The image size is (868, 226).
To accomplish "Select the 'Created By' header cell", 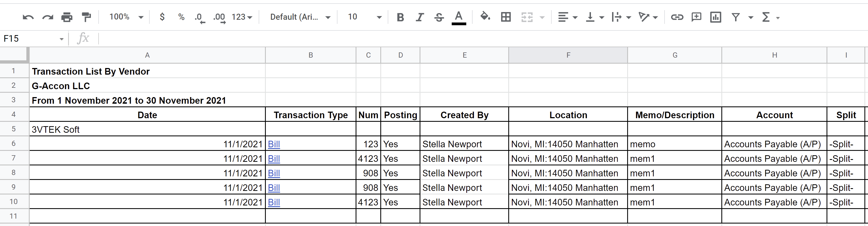I will click(464, 115).
